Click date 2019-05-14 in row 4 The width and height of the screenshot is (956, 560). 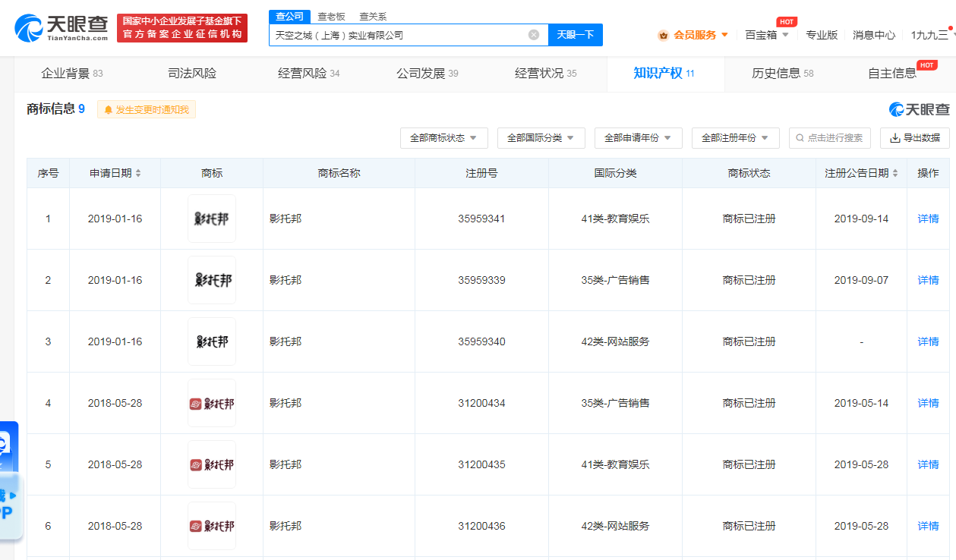(x=861, y=403)
